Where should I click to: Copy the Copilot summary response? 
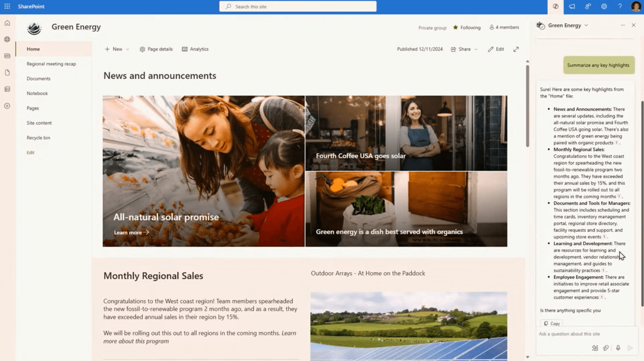pyautogui.click(x=551, y=323)
